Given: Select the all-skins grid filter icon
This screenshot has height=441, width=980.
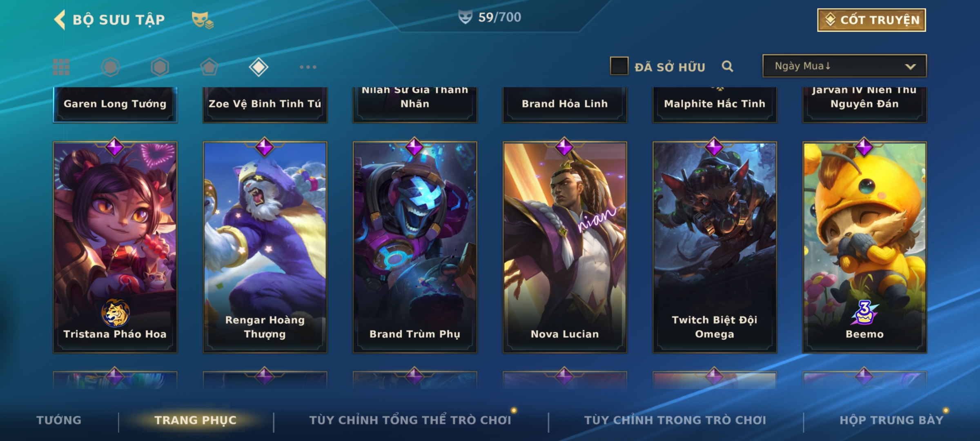Looking at the screenshot, I should 61,67.
